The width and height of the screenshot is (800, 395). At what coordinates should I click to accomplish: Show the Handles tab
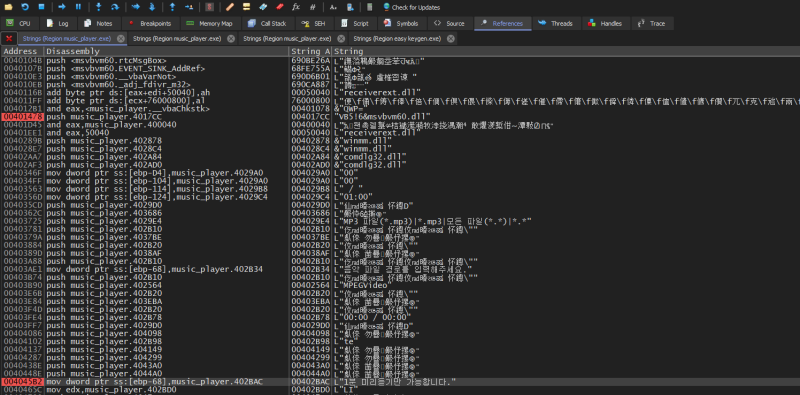606,23
